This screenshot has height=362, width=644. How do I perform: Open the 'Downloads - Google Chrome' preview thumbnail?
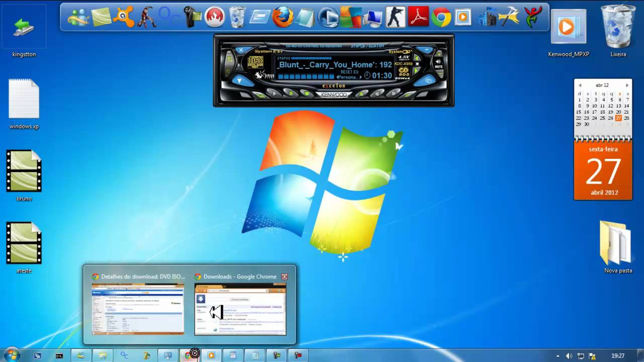[240, 309]
